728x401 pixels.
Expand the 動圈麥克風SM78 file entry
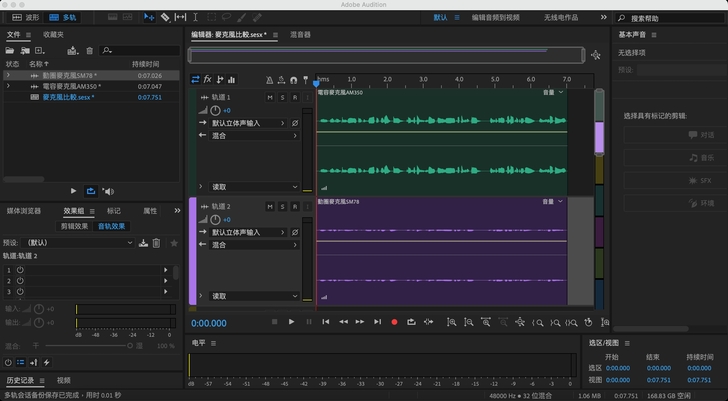pos(9,76)
